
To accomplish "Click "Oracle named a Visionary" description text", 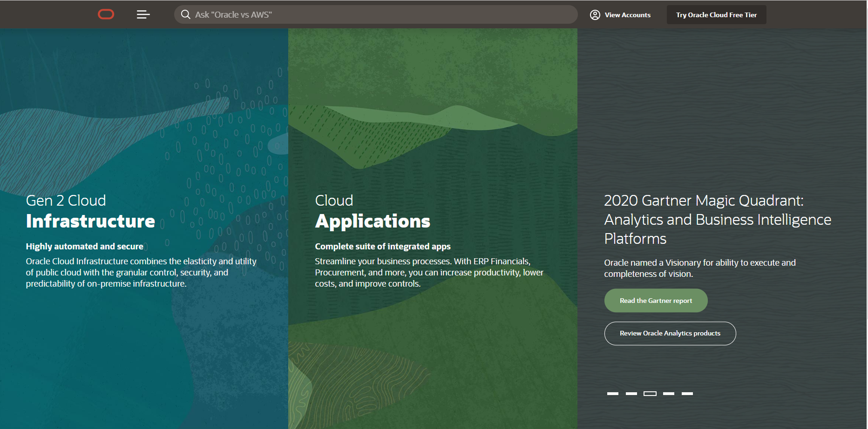I will 700,268.
